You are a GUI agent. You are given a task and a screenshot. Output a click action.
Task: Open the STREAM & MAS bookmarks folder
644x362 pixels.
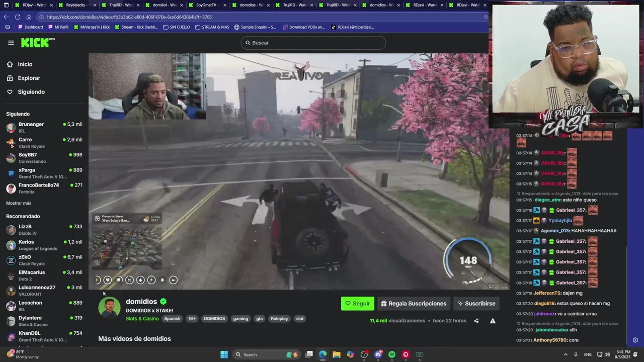[212, 27]
